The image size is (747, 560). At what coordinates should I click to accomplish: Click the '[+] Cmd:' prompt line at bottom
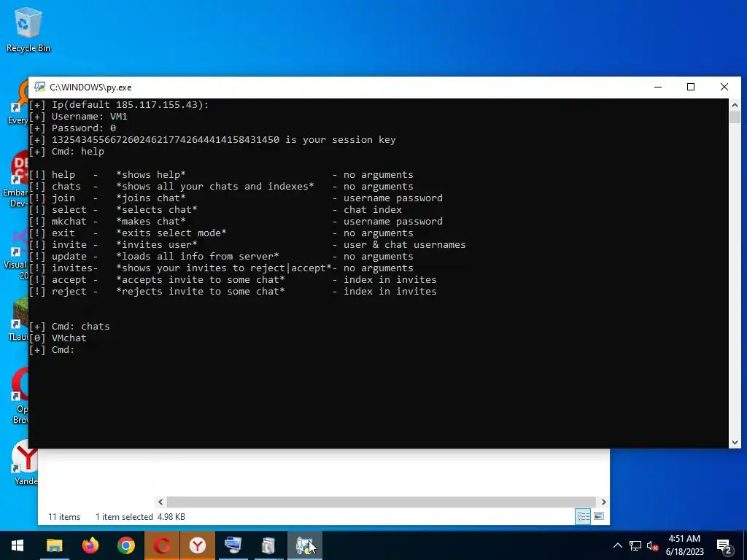52,350
